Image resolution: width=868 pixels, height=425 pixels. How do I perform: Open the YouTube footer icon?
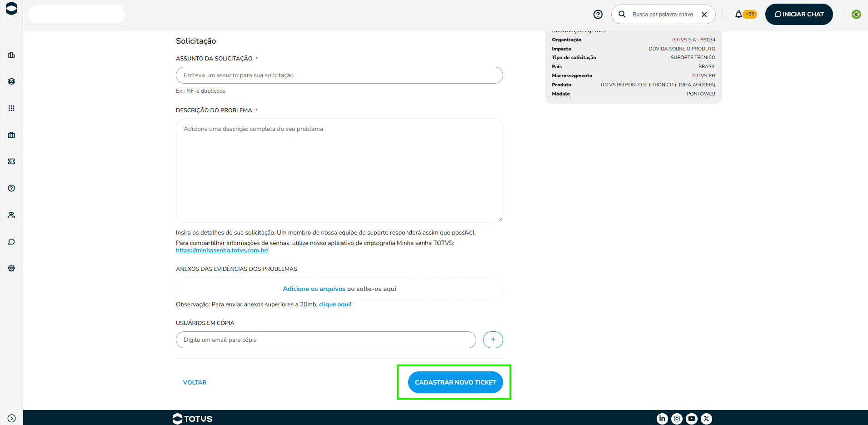[692, 419]
